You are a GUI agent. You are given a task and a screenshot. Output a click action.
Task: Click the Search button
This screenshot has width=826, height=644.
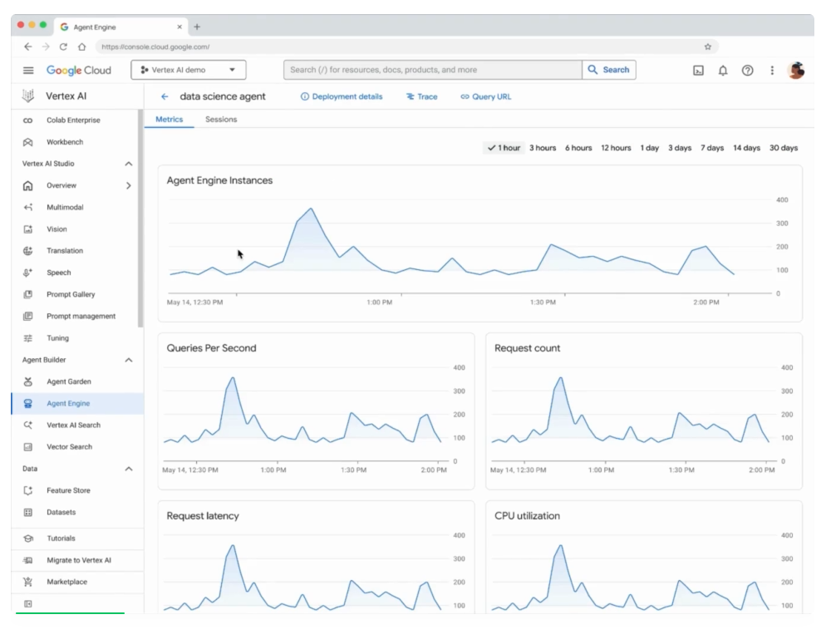pyautogui.click(x=608, y=71)
